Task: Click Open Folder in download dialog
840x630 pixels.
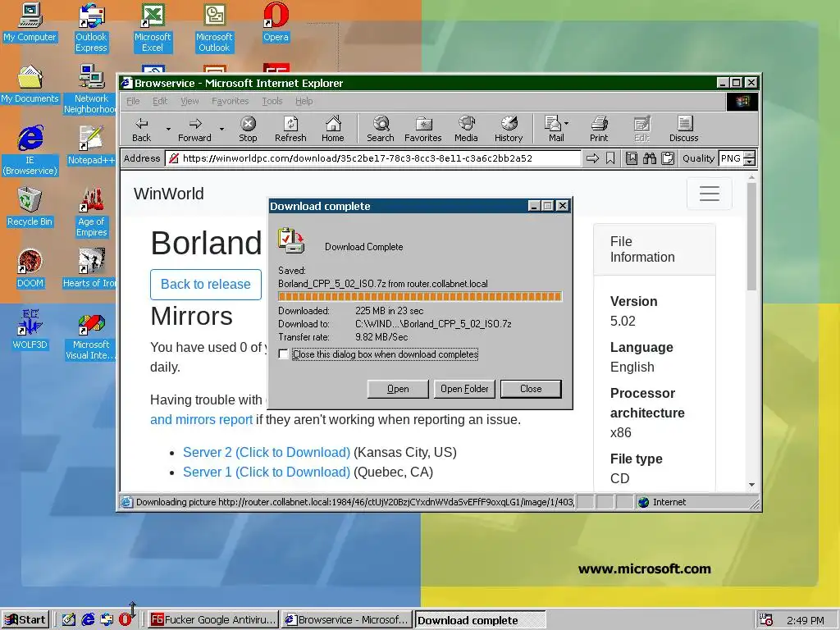Action: click(464, 389)
